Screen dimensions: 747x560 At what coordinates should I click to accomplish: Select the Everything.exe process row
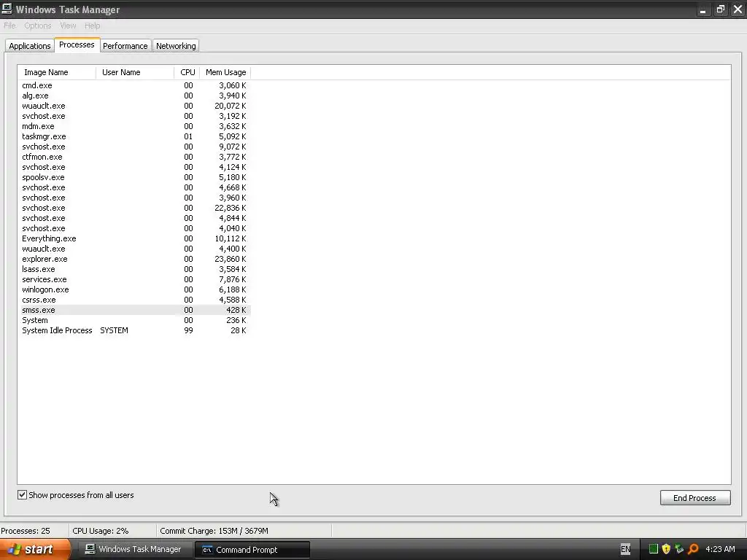(134, 238)
